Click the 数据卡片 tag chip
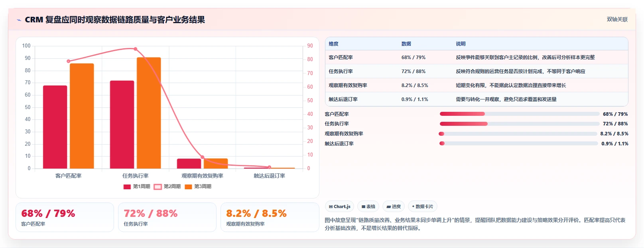 click(x=423, y=206)
